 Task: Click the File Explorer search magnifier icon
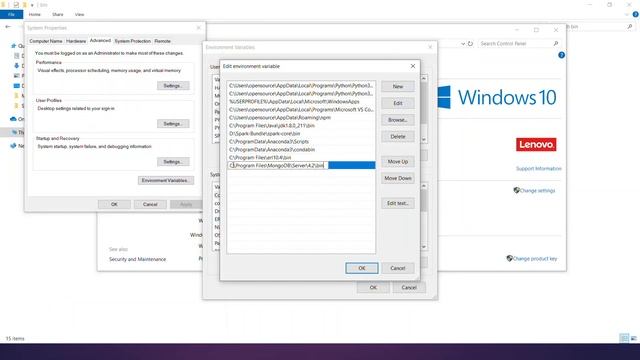[629, 27]
